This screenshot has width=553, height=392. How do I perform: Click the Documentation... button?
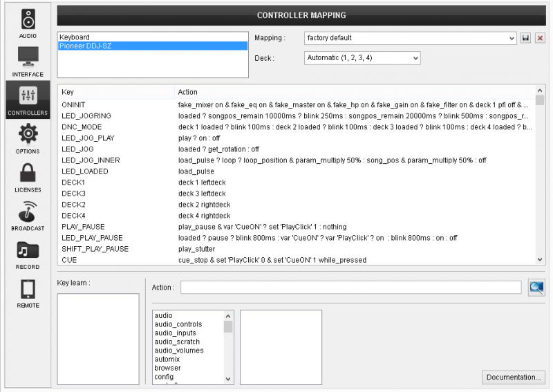coord(513,377)
